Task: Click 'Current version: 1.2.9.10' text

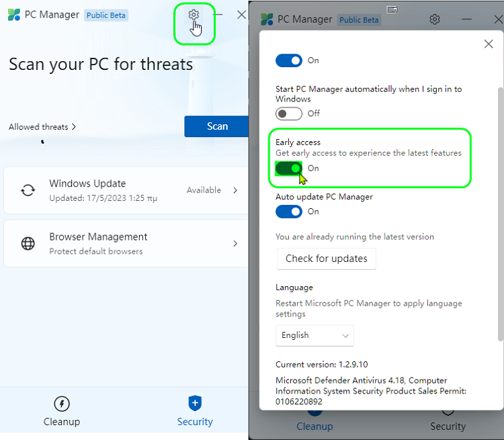Action: coord(321,365)
